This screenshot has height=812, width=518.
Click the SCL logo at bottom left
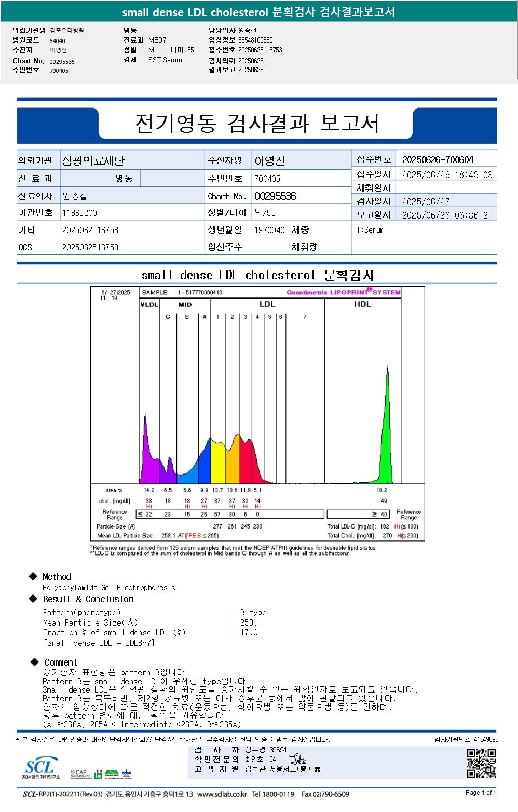pos(40,767)
